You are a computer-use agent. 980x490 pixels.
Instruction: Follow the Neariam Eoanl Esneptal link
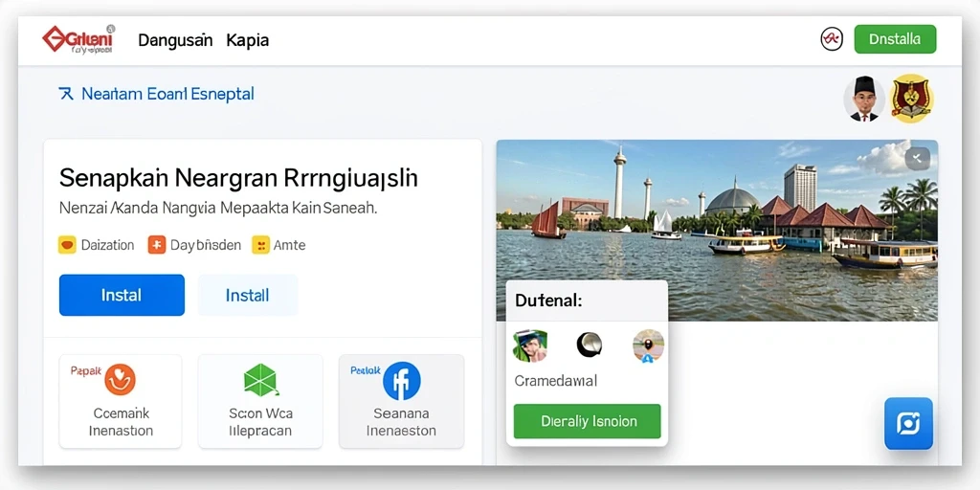click(x=167, y=95)
